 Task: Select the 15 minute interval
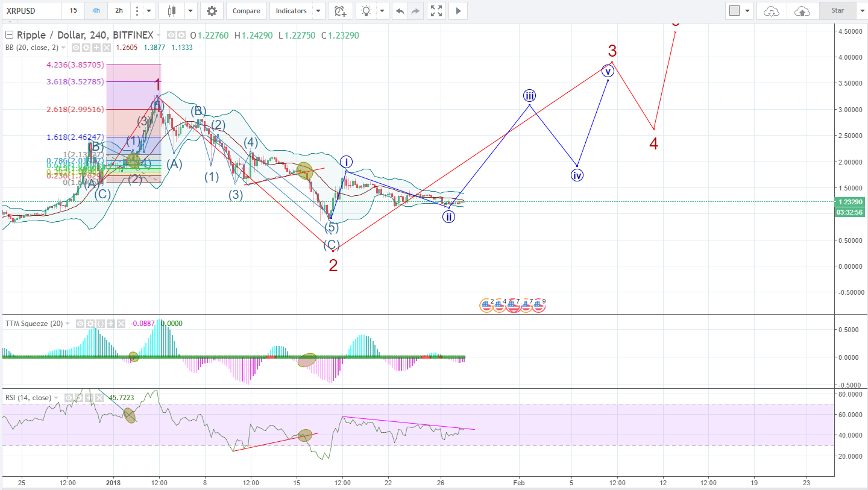[72, 10]
